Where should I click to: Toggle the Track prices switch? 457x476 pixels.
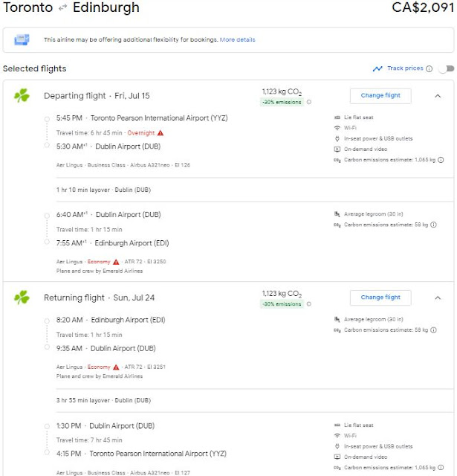pos(444,69)
